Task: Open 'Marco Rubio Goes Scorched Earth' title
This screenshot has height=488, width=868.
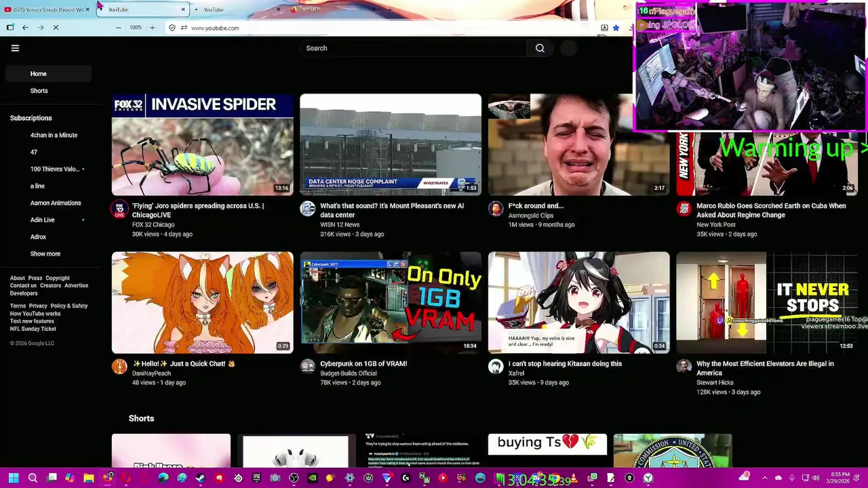Action: [x=771, y=210]
